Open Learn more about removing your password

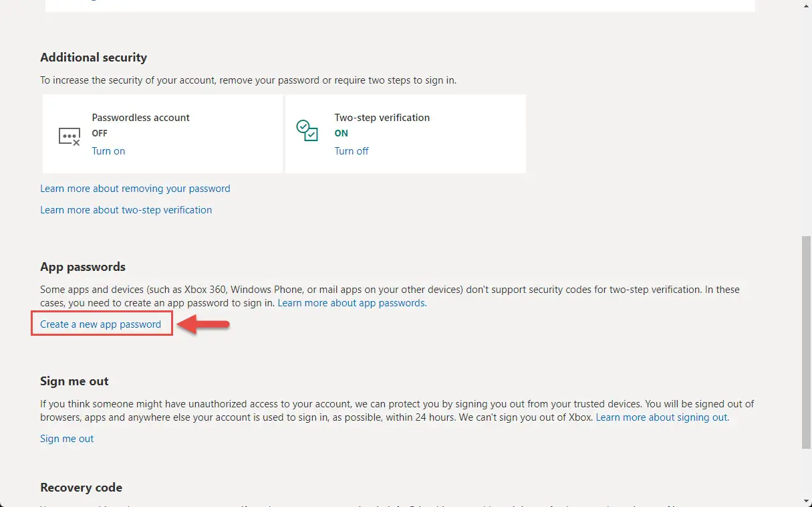click(135, 189)
